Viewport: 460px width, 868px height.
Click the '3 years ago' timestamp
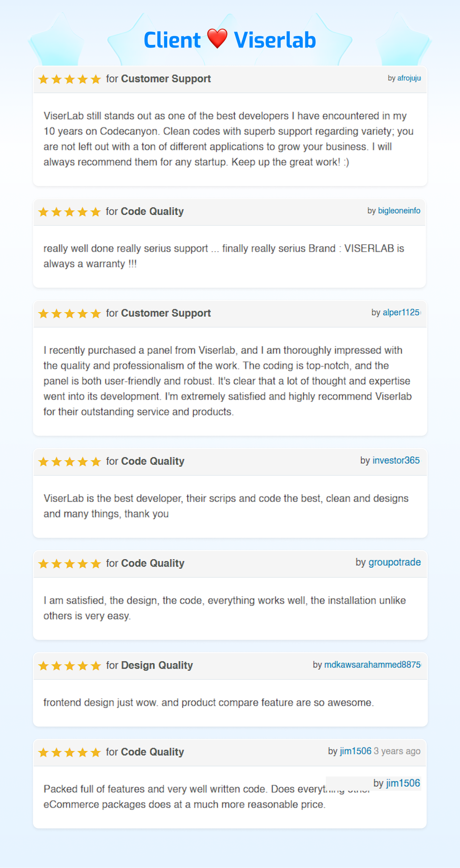(397, 751)
